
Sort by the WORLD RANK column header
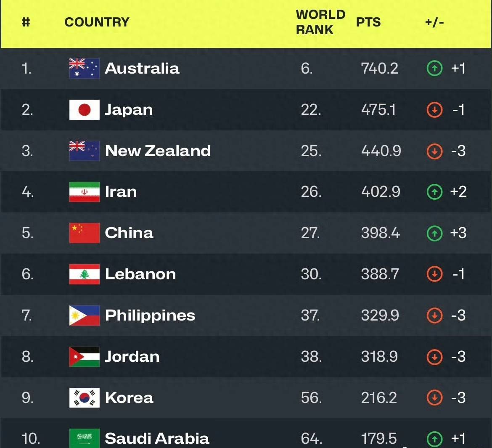pos(320,22)
